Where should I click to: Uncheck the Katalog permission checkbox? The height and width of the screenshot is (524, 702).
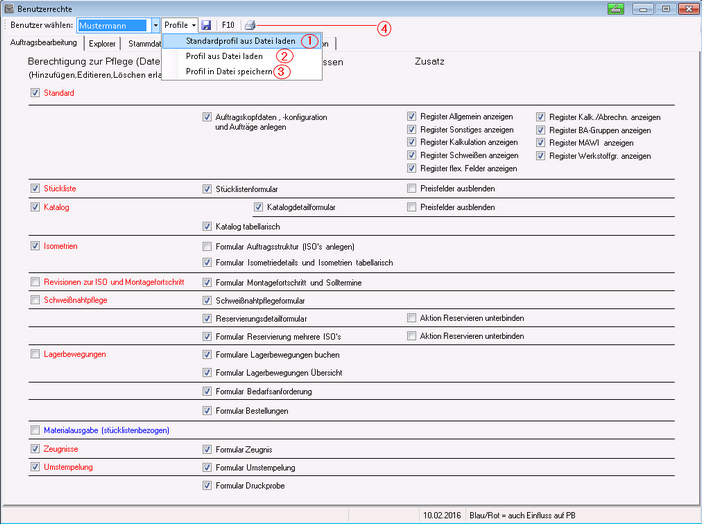pos(36,207)
